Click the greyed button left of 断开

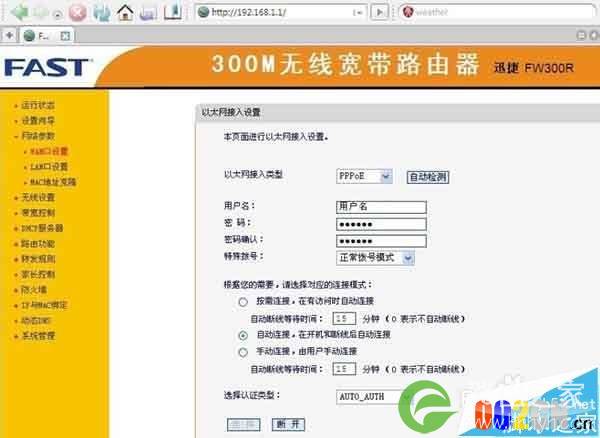(244, 424)
